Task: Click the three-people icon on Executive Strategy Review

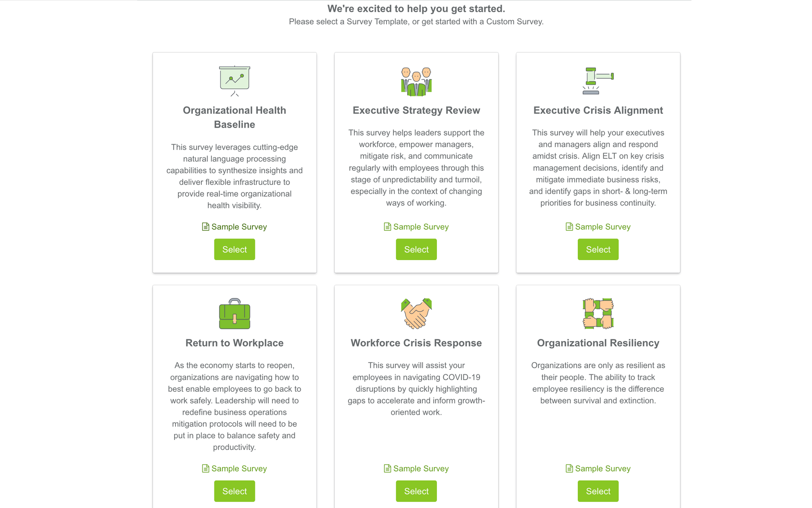Action: click(x=416, y=81)
